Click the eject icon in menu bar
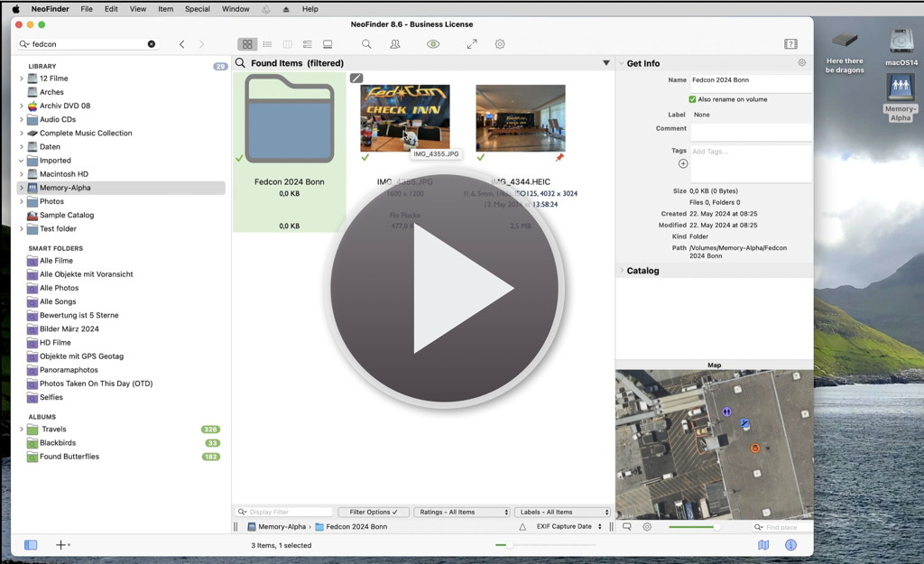Viewport: 924px width, 564px height. point(286,9)
